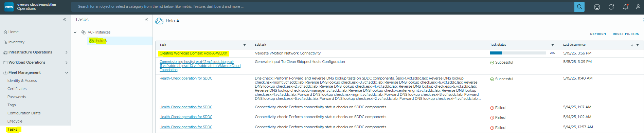Image resolution: width=644 pixels, height=133 pixels.
Task: Collapse the VCF Instances tree node
Action: [75, 32]
